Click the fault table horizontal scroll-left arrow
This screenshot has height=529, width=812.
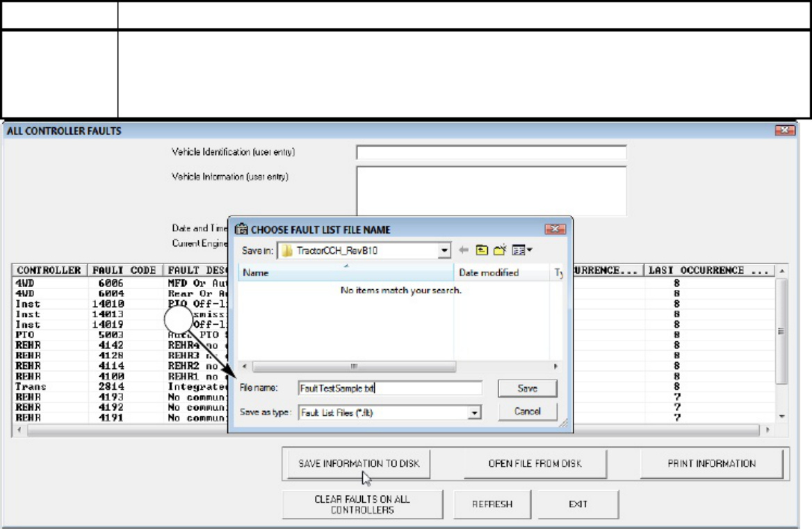pyautogui.click(x=19, y=430)
